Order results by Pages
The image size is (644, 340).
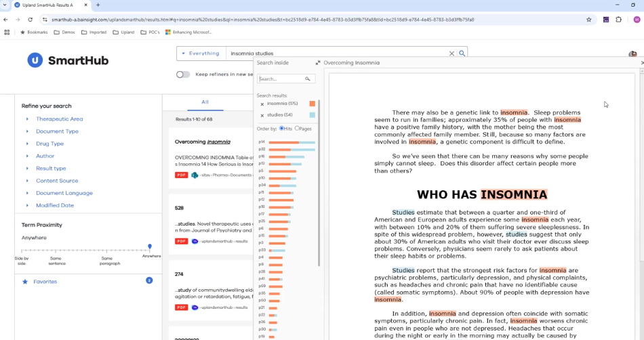297,129
